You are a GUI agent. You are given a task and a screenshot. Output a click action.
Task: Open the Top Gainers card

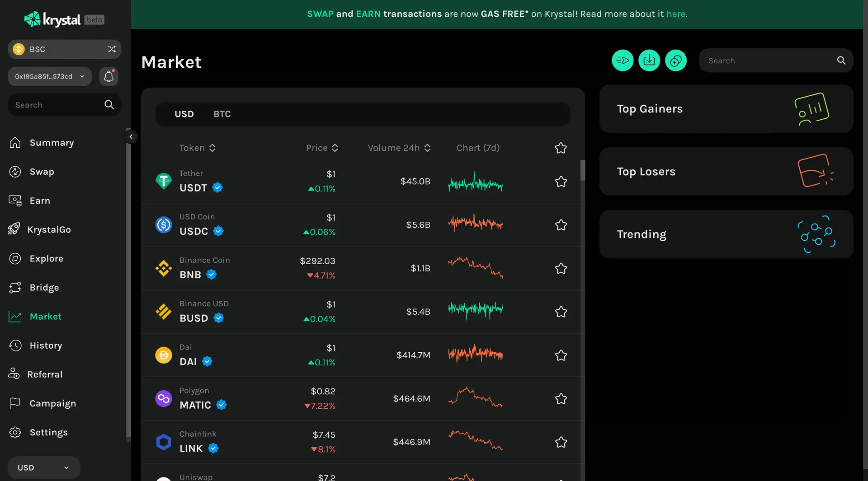[726, 109]
